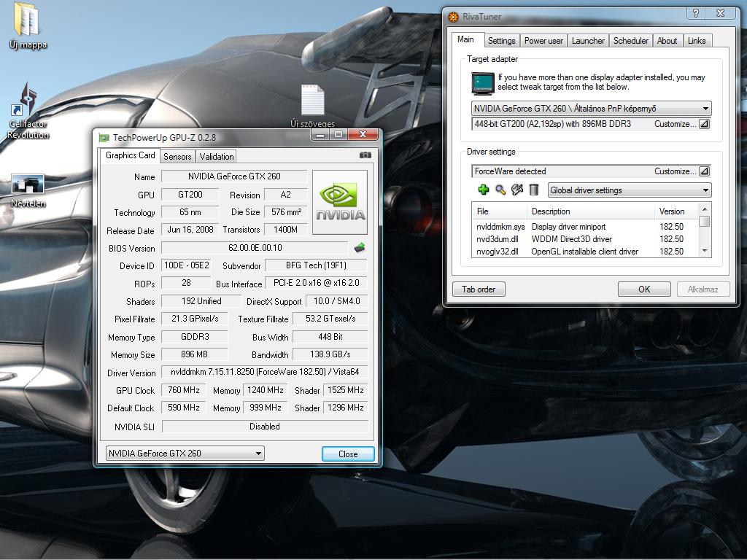Image resolution: width=747 pixels, height=560 pixels.
Task: Click the monitor icon under Target adapter
Action: pyautogui.click(x=483, y=83)
